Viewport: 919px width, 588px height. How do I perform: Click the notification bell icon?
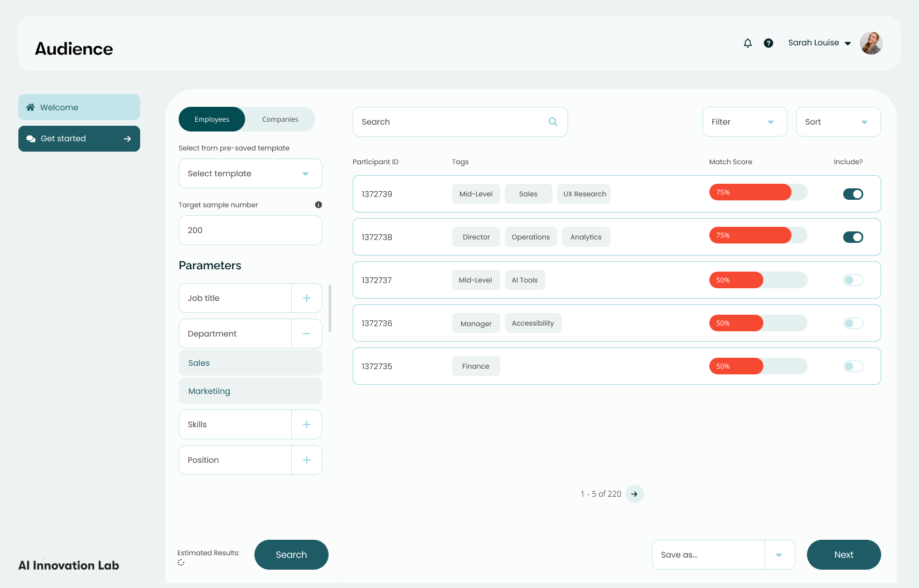click(x=747, y=42)
